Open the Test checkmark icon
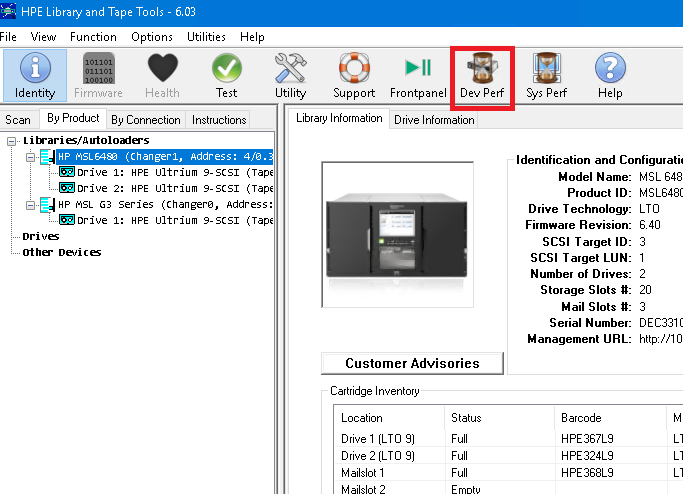Image resolution: width=683 pixels, height=494 pixels. pos(227,75)
